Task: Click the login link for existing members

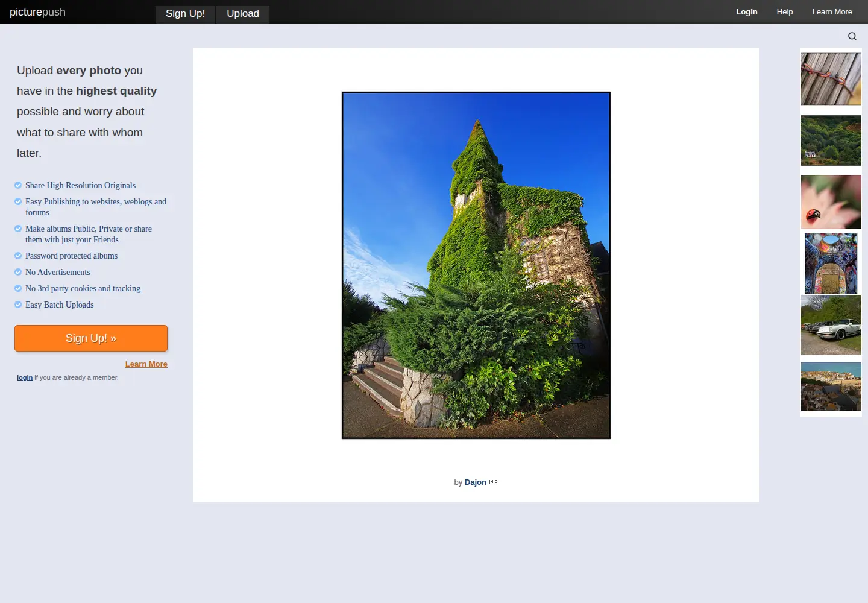Action: click(x=25, y=377)
